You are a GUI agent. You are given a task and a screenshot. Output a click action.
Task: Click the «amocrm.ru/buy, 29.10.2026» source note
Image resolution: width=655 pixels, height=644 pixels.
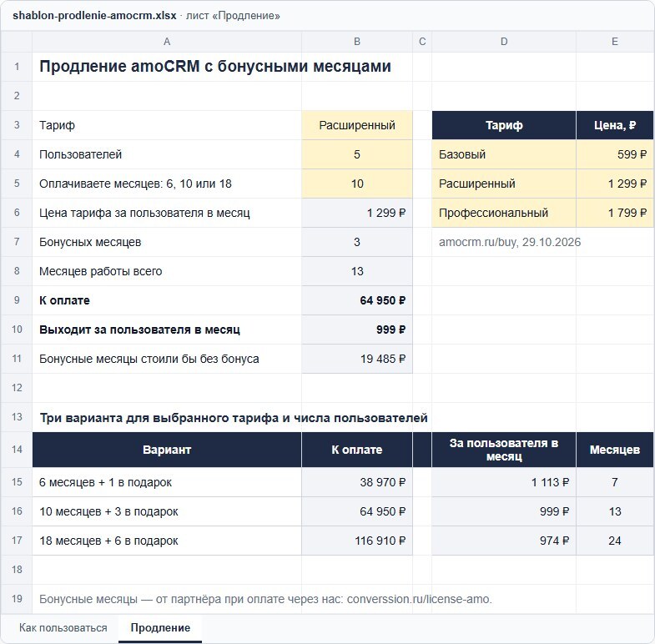[510, 242]
